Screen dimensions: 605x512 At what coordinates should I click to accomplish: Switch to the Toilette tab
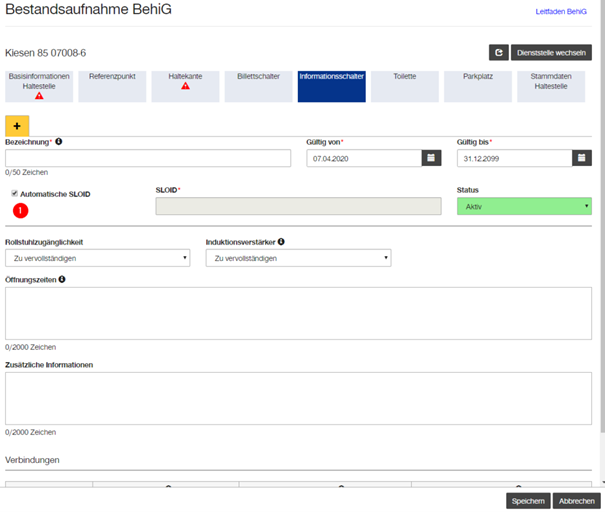405,86
